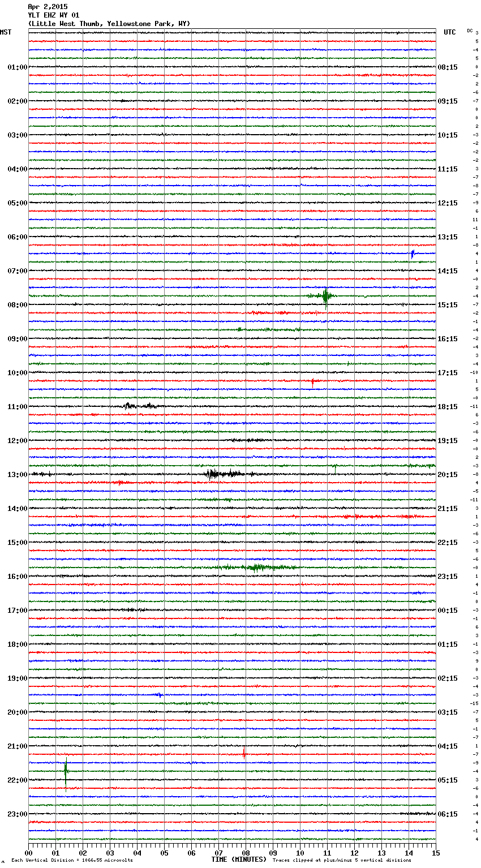Click the 04:15 UTC row label
The height and width of the screenshot is (868, 481).
coord(448,746)
